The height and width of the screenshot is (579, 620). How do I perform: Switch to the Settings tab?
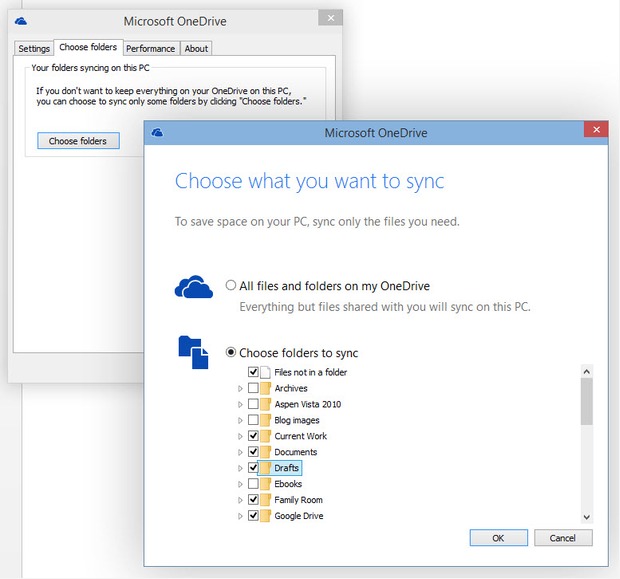[x=34, y=49]
